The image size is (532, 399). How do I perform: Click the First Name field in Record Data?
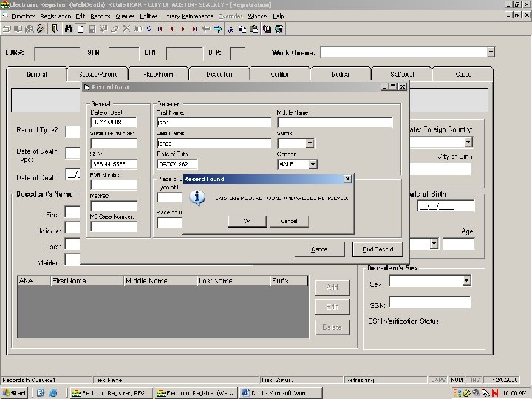pyautogui.click(x=214, y=123)
